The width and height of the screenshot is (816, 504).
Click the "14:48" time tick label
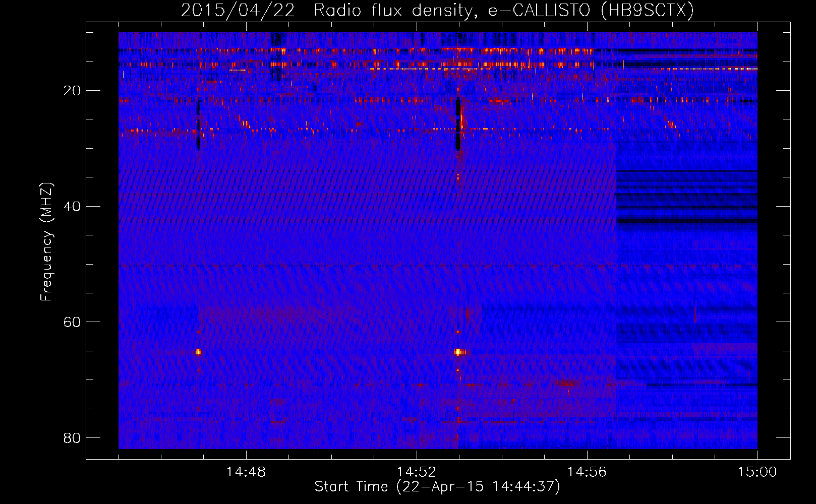(246, 472)
